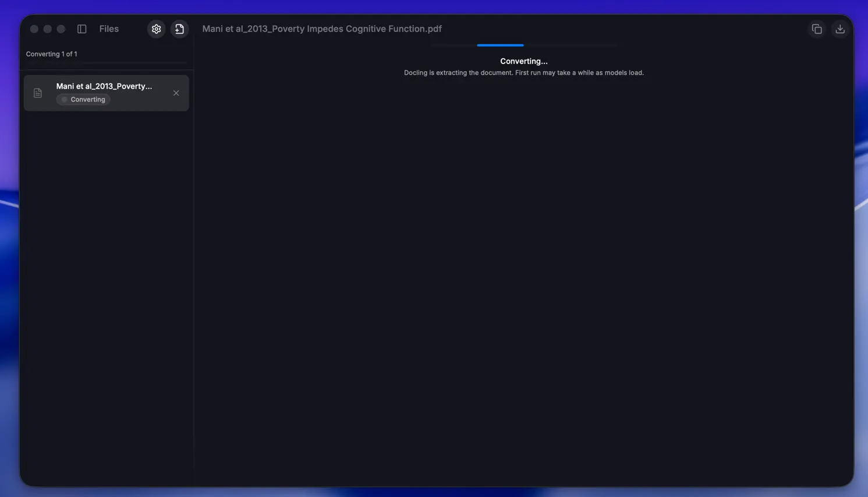The image size is (868, 497).
Task: Select the document icon of Mani file
Action: tap(38, 93)
